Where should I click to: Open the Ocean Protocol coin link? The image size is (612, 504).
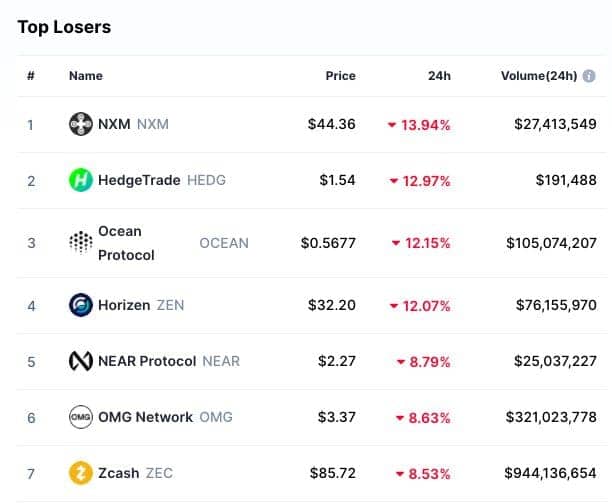(x=173, y=243)
